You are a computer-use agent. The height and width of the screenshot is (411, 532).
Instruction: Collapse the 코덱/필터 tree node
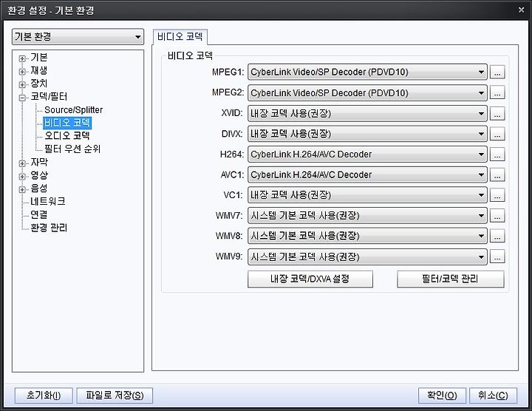[x=22, y=98]
